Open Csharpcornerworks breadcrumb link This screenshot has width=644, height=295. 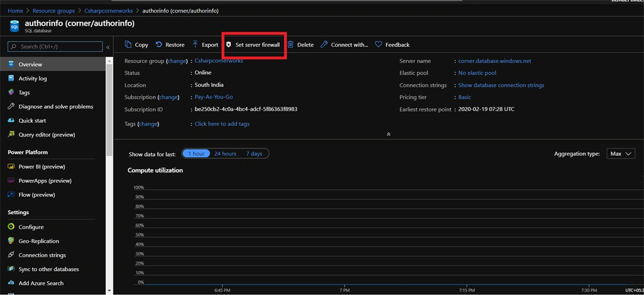[109, 11]
